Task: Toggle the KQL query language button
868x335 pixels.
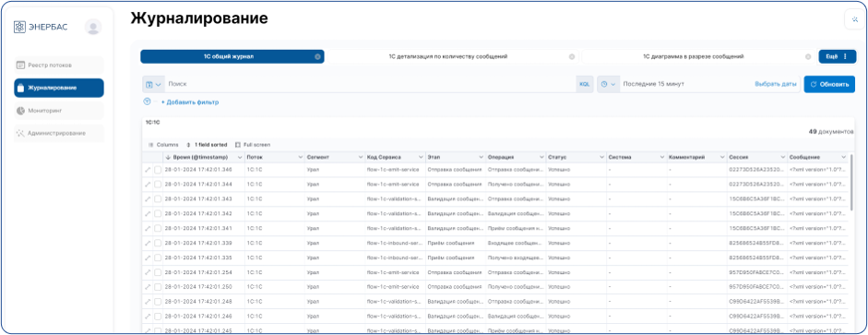Action: 584,84
